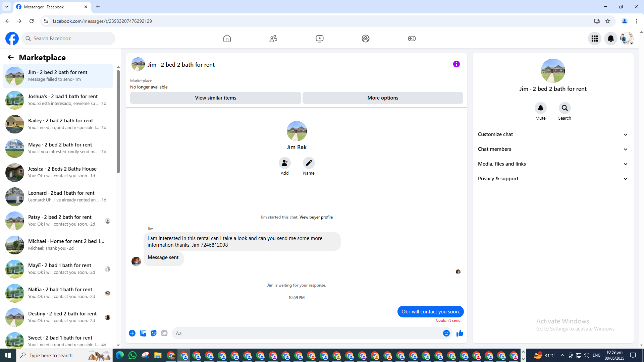644x362 pixels.
Task: Open Leonard 2bad 1bath conversation
Action: pos(58,197)
